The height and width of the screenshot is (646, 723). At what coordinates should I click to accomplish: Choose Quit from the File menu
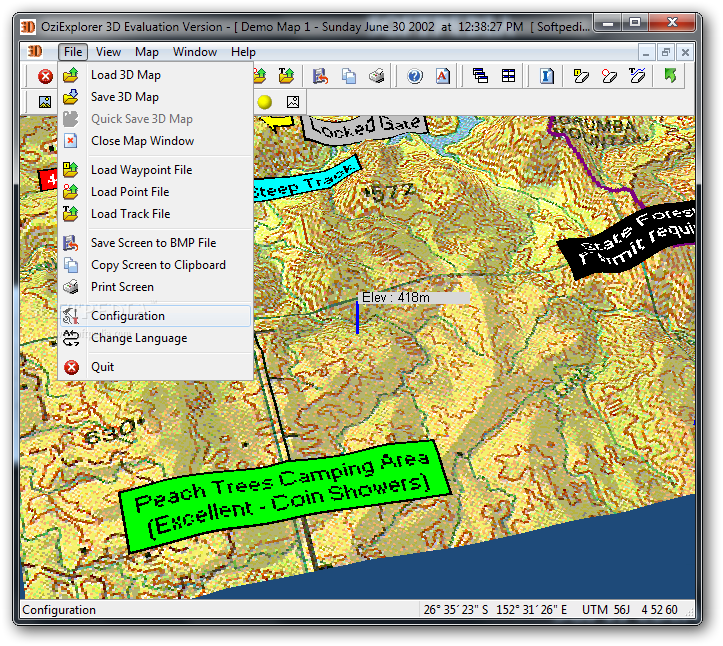pos(156,367)
